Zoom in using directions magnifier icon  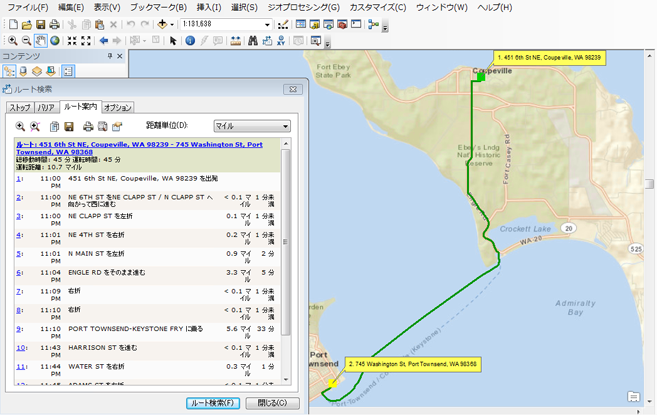tap(20, 127)
